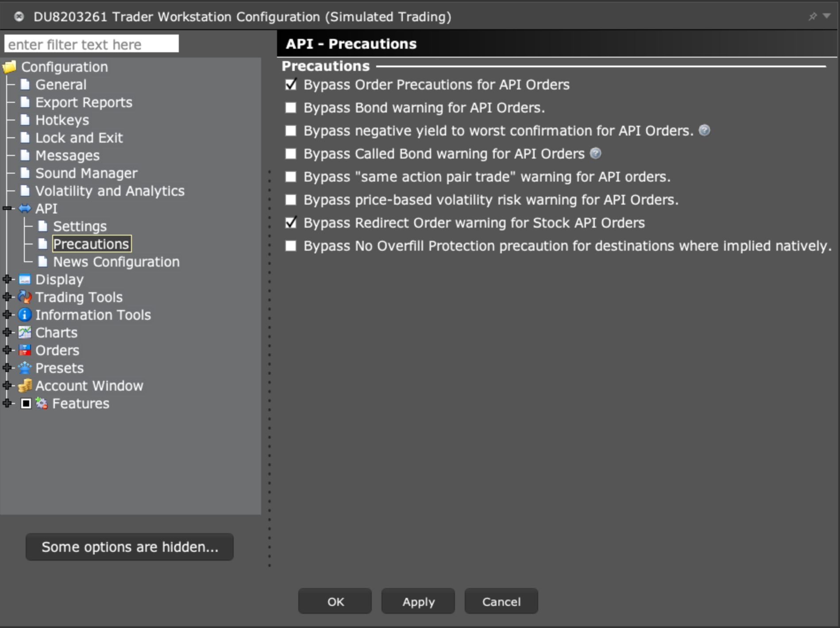
Task: Click the dotted vertical panel splitter
Action: [269, 368]
